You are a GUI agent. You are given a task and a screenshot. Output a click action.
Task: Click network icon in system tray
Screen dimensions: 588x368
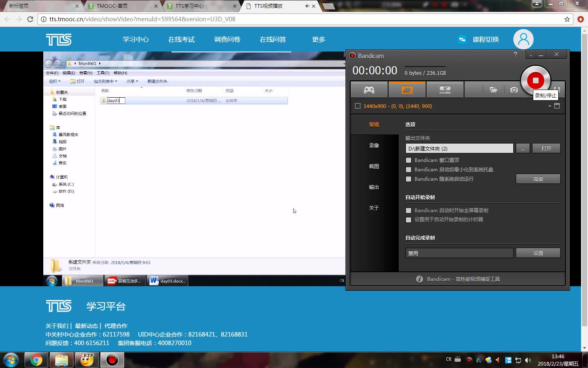[518, 360]
